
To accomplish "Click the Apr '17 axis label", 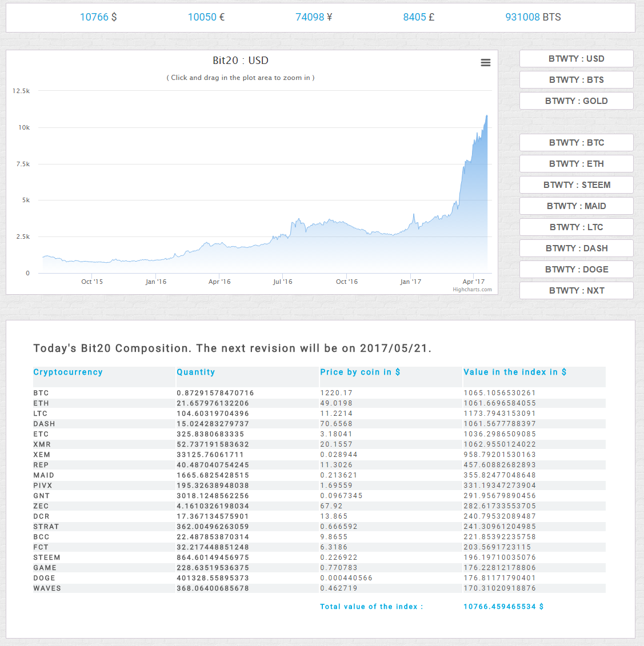I will pos(473,282).
